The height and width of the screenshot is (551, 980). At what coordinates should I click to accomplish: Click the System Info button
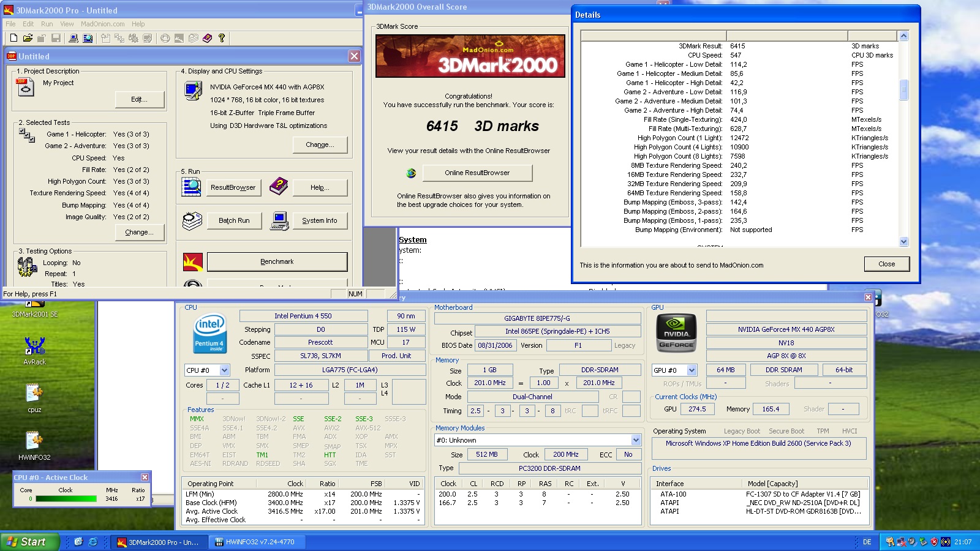coord(319,220)
